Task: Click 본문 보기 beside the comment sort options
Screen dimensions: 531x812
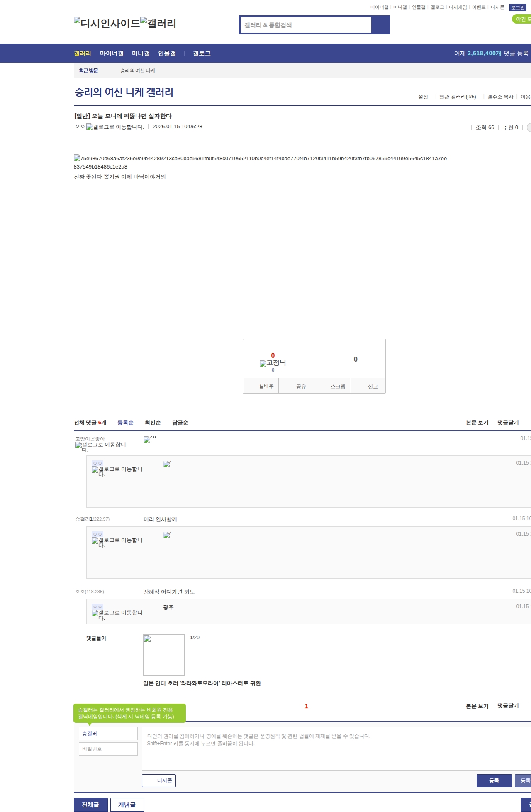Action: [x=477, y=423]
